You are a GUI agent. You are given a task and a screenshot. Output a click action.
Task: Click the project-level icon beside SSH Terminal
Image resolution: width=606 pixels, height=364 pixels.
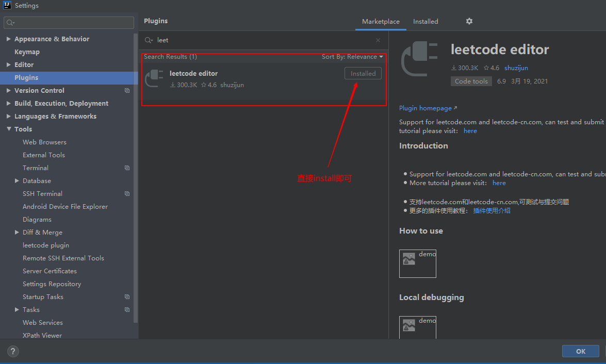pos(127,193)
